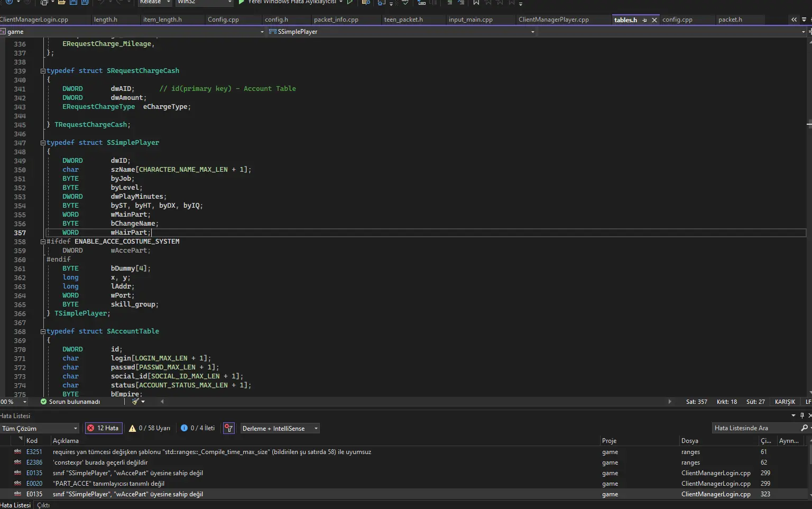Close the tables.h tab
The image size is (812, 509).
tap(654, 20)
